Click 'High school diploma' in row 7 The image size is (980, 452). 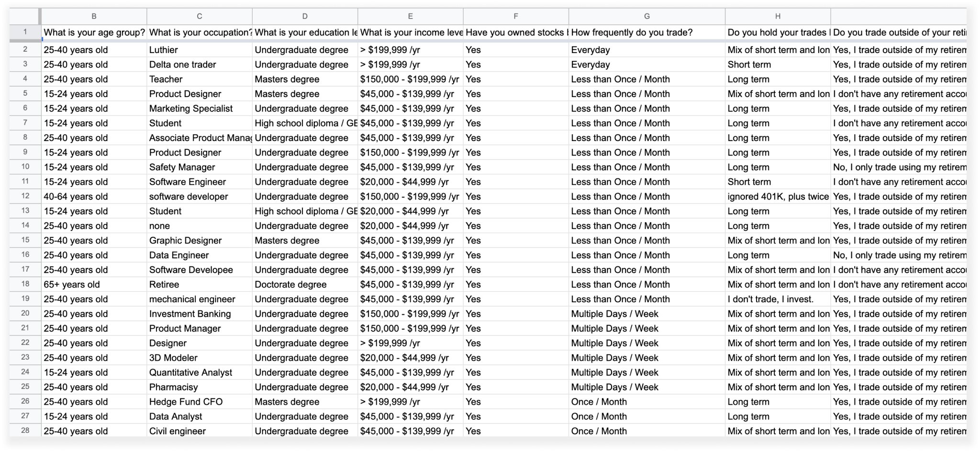pos(305,123)
